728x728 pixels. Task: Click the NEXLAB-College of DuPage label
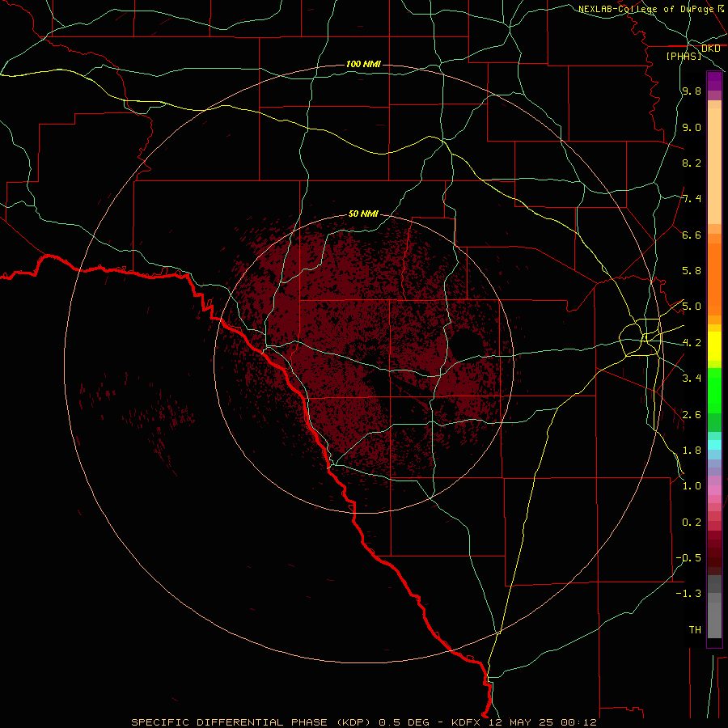click(645, 9)
